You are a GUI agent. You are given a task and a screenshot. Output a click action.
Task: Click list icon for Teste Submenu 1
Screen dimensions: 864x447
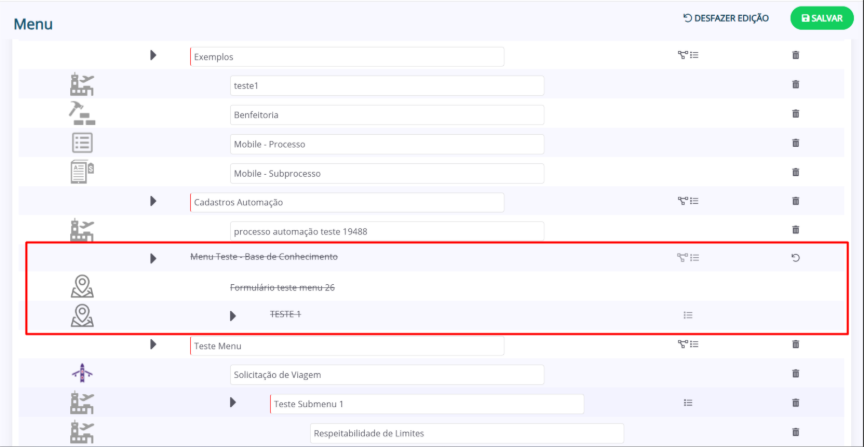coord(688,403)
